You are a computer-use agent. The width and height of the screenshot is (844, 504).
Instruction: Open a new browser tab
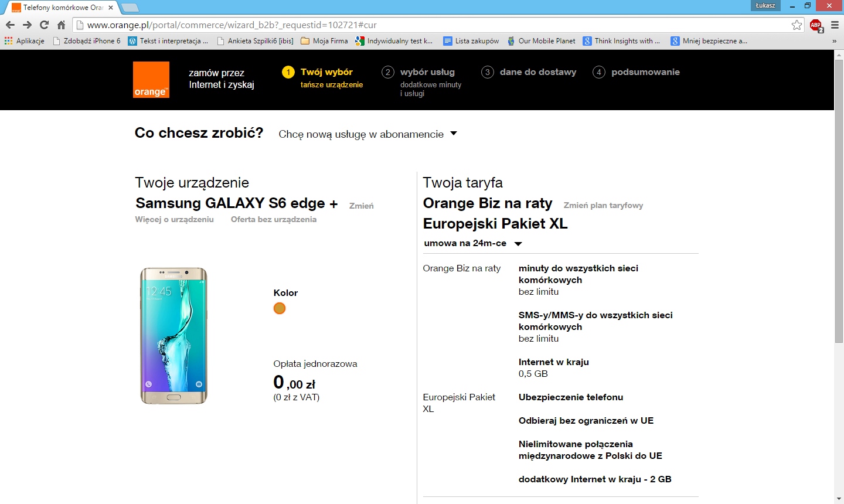130,8
